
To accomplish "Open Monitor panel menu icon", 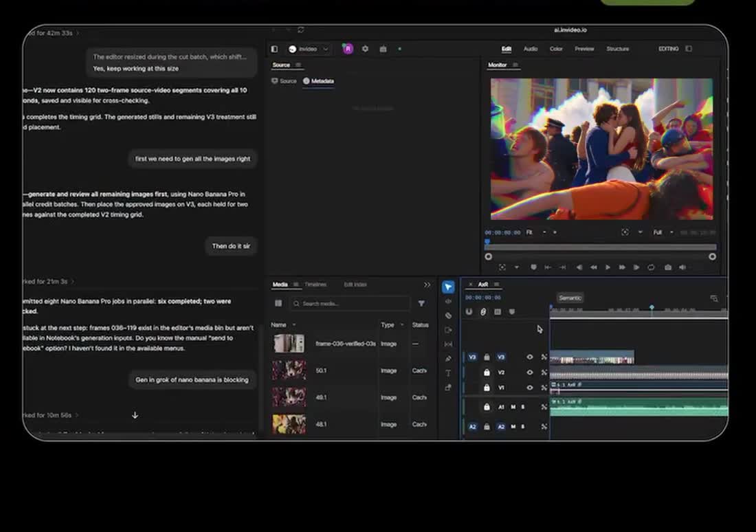I will [515, 65].
